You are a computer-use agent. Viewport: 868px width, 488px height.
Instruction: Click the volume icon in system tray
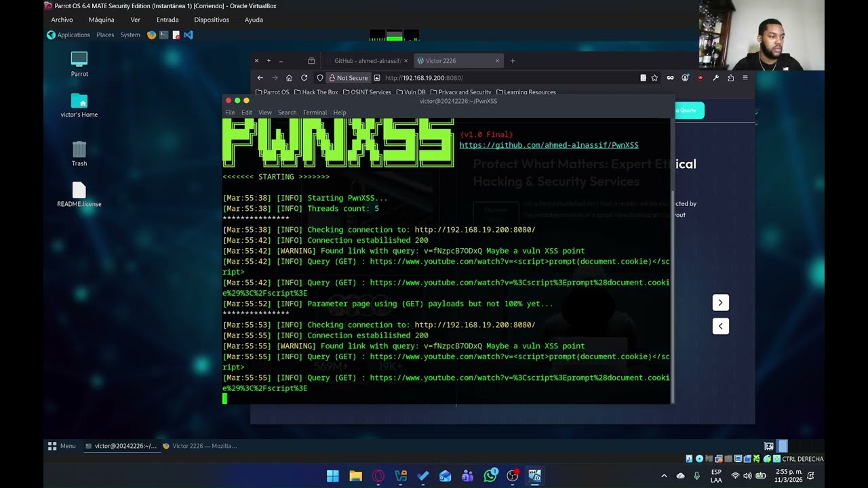pos(747,476)
